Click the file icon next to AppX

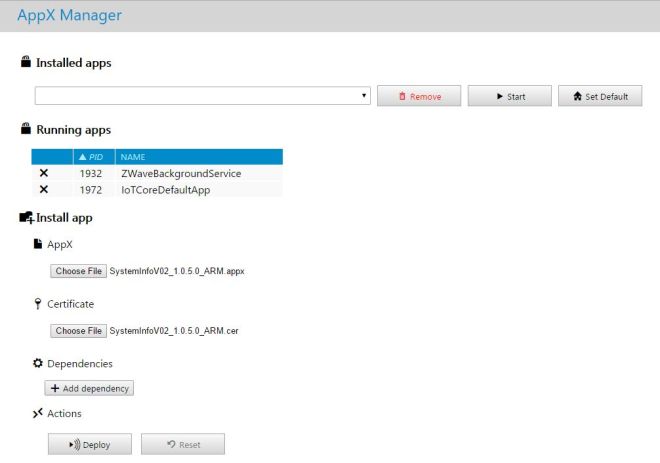[x=38, y=243]
